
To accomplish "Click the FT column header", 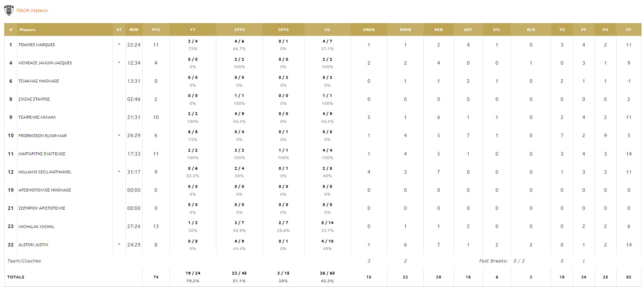I will click(x=193, y=30).
